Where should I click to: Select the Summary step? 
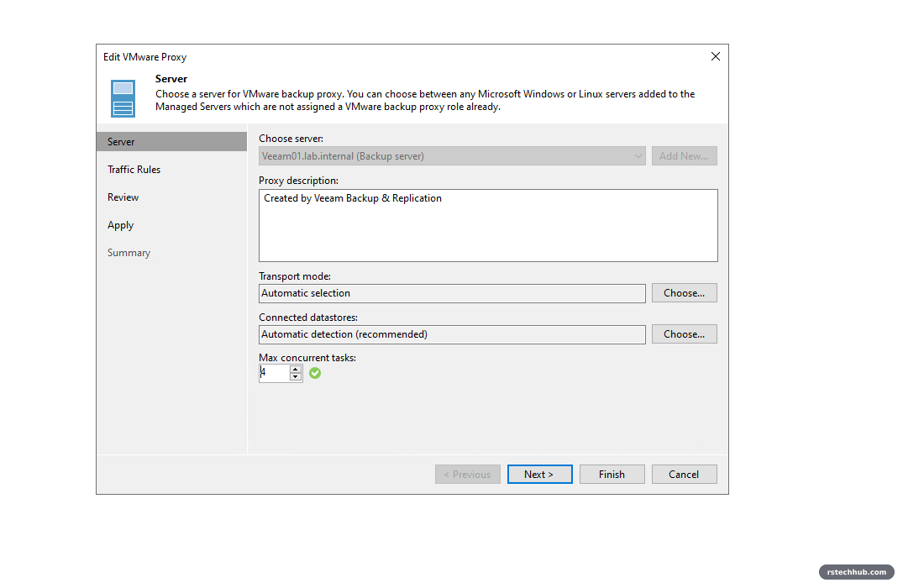(x=129, y=253)
